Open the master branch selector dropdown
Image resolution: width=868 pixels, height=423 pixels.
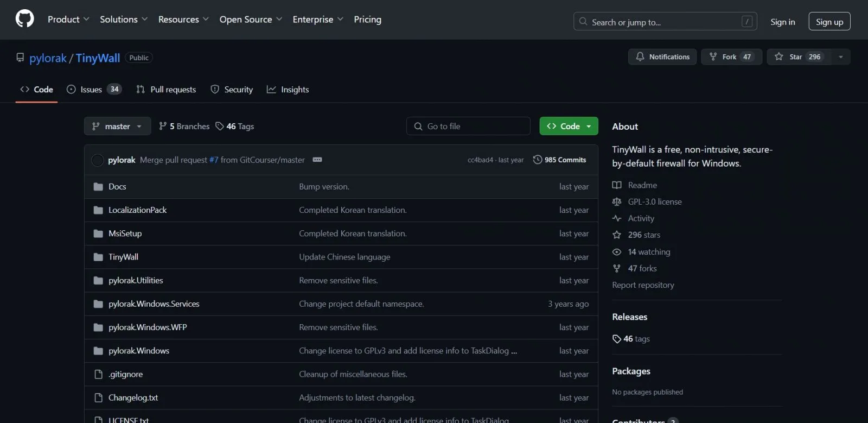(x=117, y=126)
